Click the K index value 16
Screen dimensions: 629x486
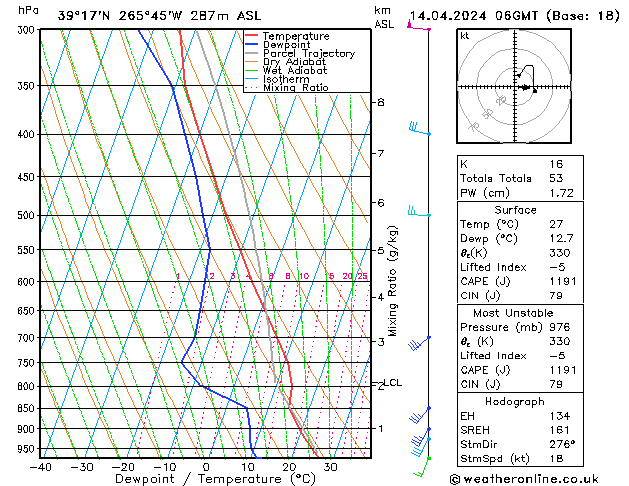point(556,164)
